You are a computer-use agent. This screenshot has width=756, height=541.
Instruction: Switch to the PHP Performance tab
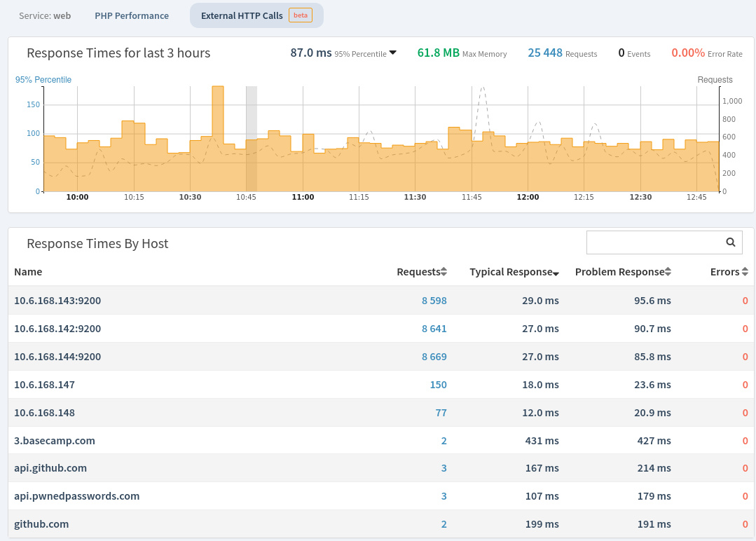[x=132, y=16]
